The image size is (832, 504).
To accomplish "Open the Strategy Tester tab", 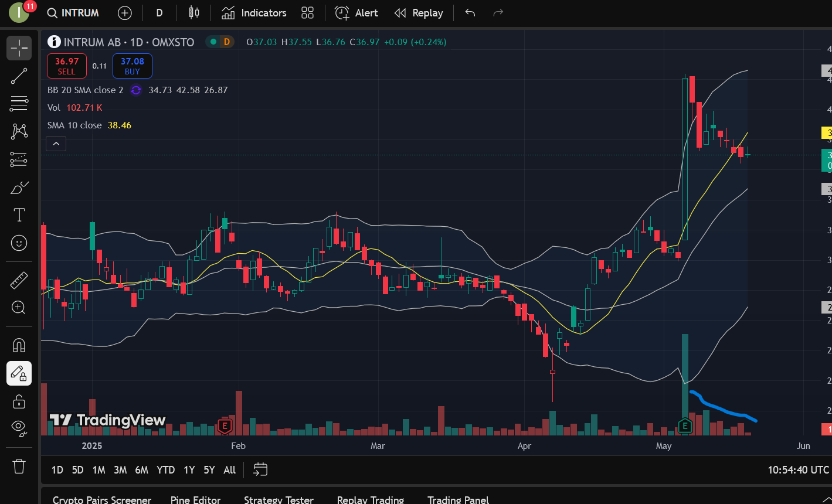I will tap(279, 500).
